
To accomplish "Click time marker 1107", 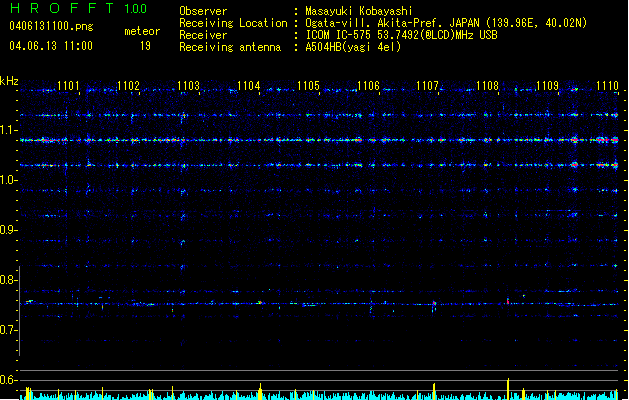I will coord(428,86).
